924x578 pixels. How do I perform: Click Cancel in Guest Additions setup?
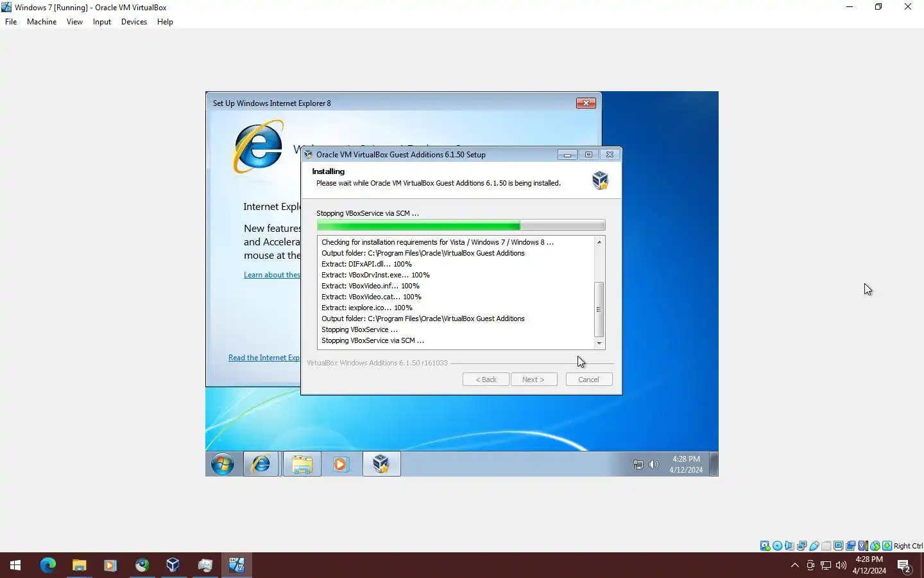[x=589, y=380]
